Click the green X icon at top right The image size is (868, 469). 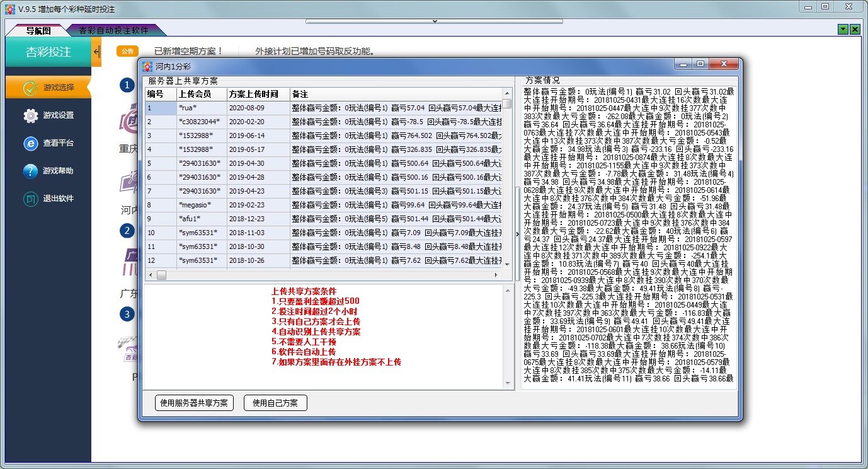pyautogui.click(x=855, y=30)
